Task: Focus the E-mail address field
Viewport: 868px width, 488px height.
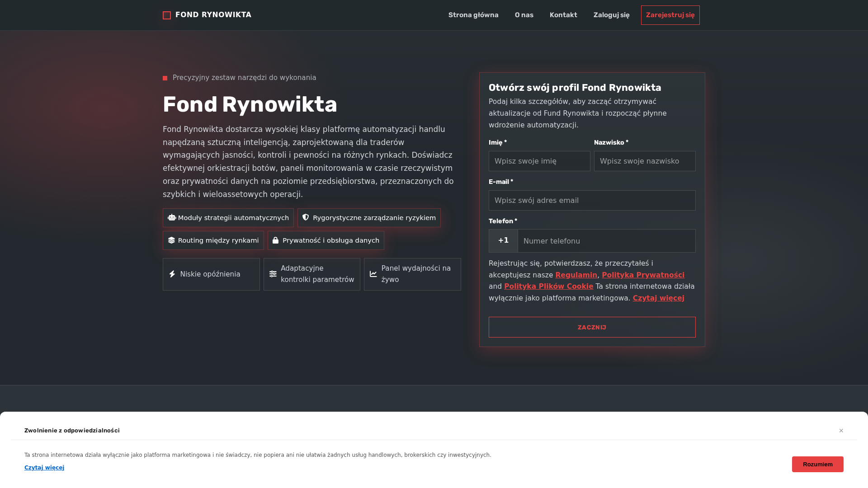Action: coord(592,200)
